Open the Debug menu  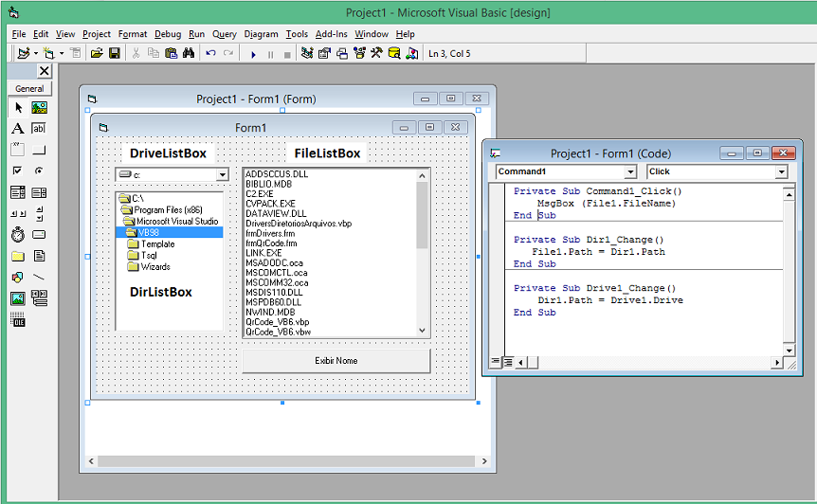point(168,34)
